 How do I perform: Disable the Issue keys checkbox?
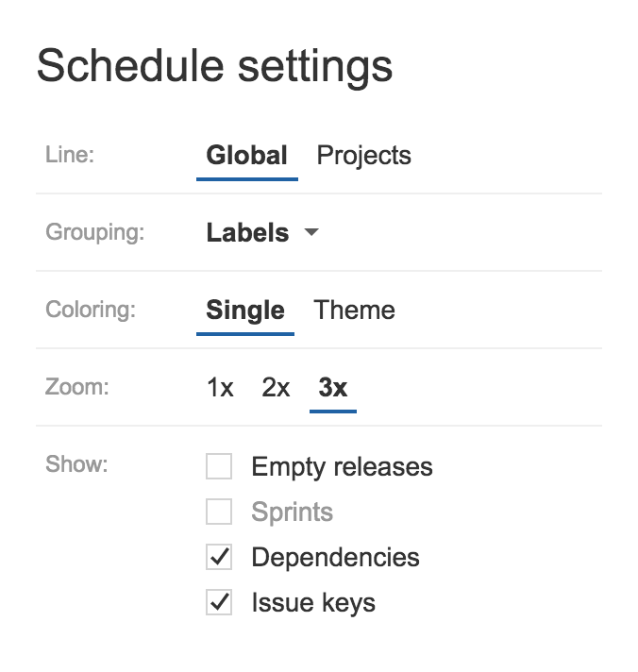coord(219,602)
